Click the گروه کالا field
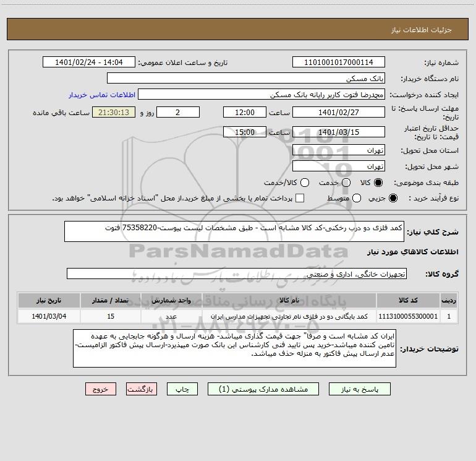 tap(237, 274)
